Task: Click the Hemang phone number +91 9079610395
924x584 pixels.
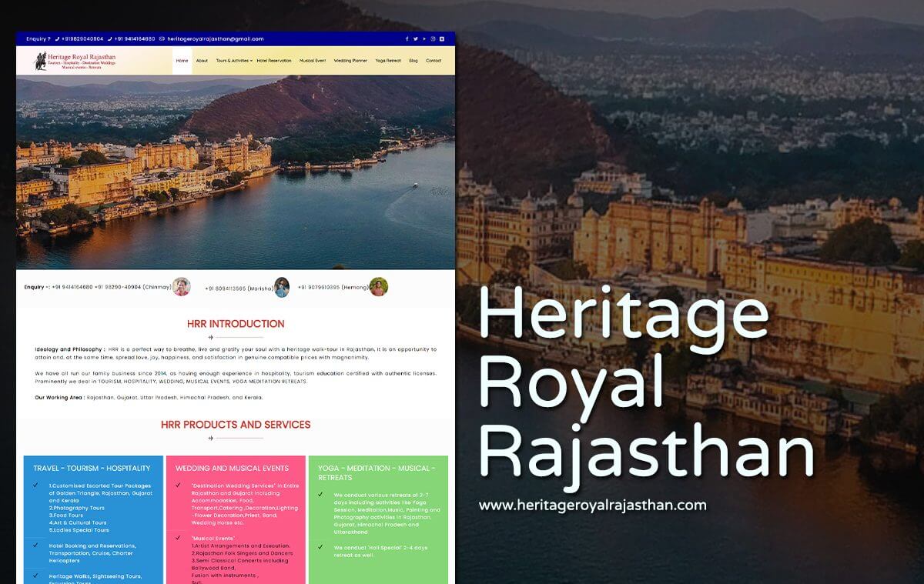Action: [x=319, y=288]
